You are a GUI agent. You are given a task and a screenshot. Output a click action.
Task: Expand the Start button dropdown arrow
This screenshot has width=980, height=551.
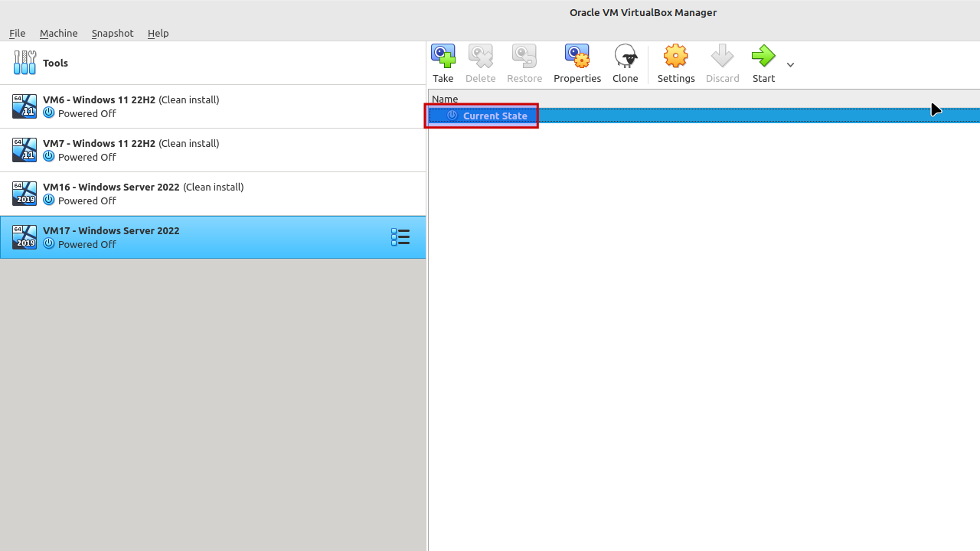coord(790,65)
